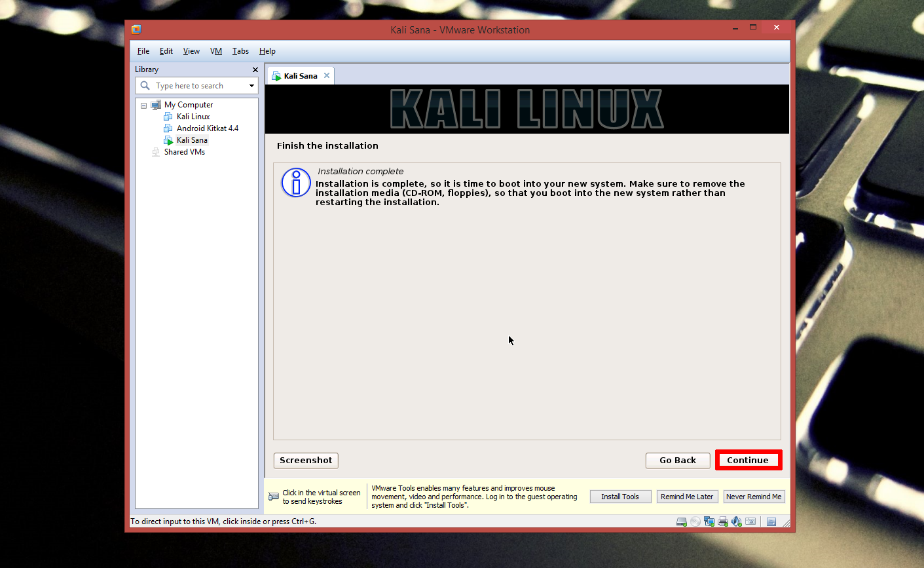The height and width of the screenshot is (568, 924).
Task: Click the magnifier icon in Library search
Action: pos(145,86)
